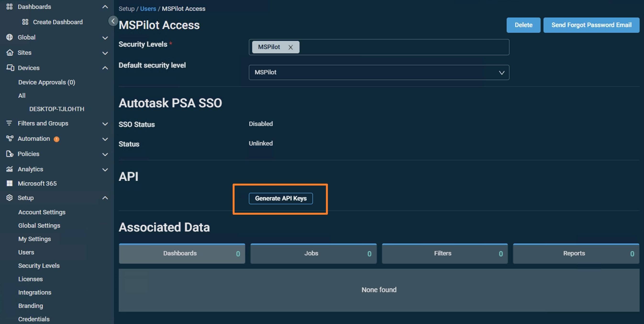Collapse the Dashboards section chevron
The height and width of the screenshot is (324, 644).
(105, 7)
